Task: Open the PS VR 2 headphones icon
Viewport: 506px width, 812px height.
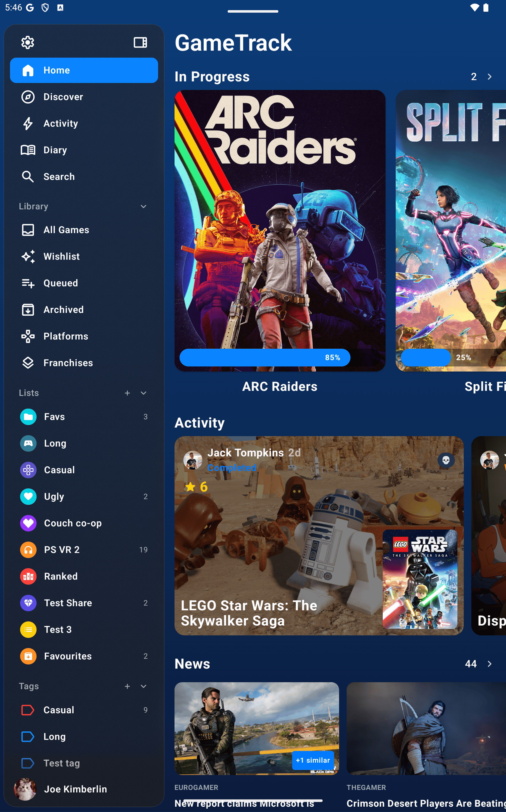Action: [29, 550]
